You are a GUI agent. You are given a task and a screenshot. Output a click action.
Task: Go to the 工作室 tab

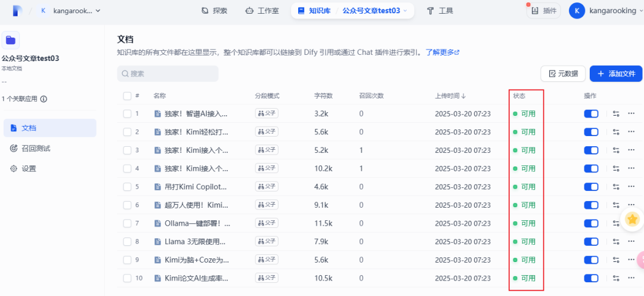(x=262, y=11)
